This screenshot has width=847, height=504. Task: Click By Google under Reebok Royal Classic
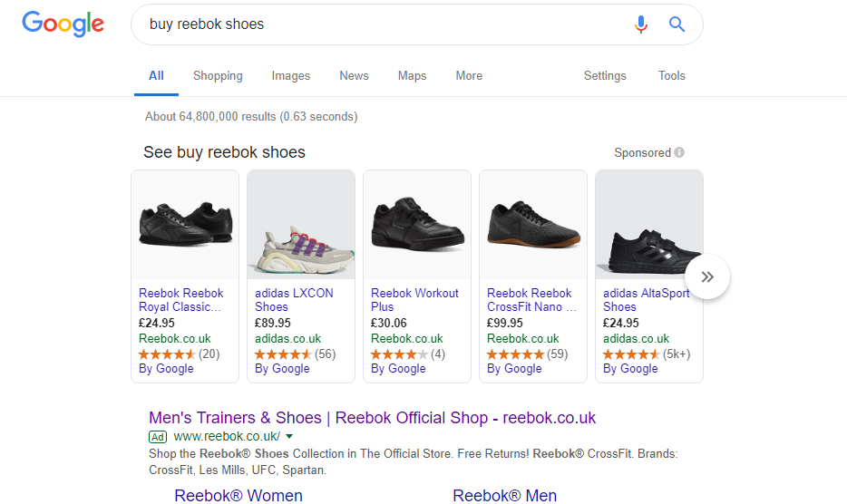point(166,368)
